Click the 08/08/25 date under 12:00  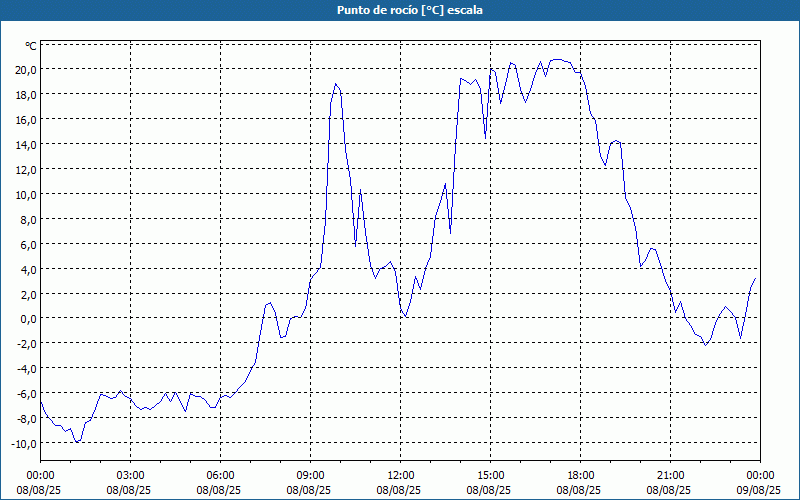click(399, 490)
